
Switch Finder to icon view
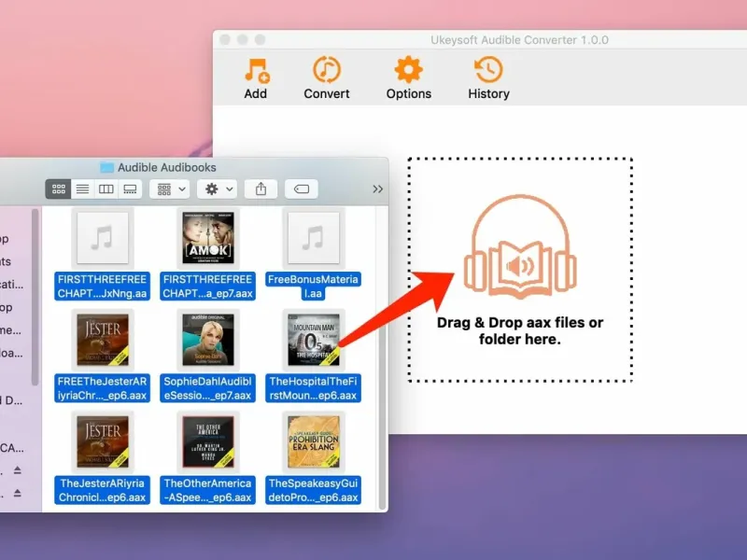[59, 189]
